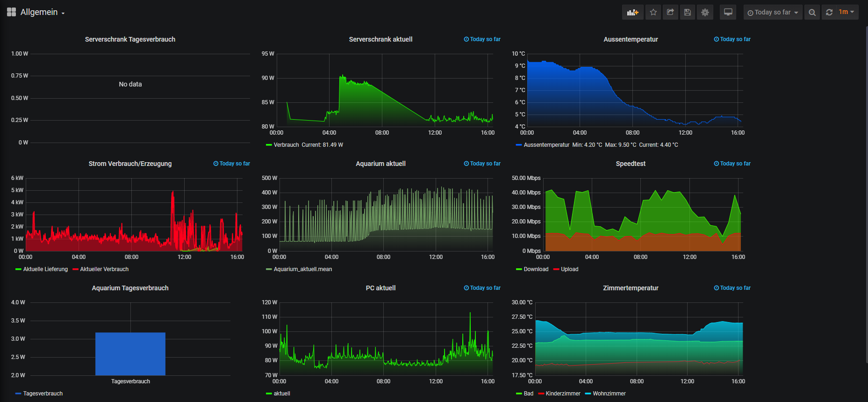
Task: Click the clock icon beside Speedtest's Today so far
Action: click(717, 164)
